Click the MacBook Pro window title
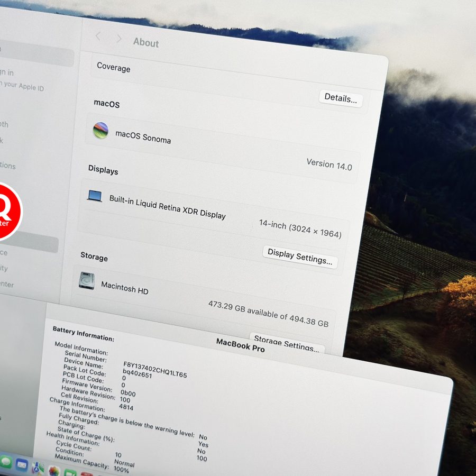 (241, 346)
